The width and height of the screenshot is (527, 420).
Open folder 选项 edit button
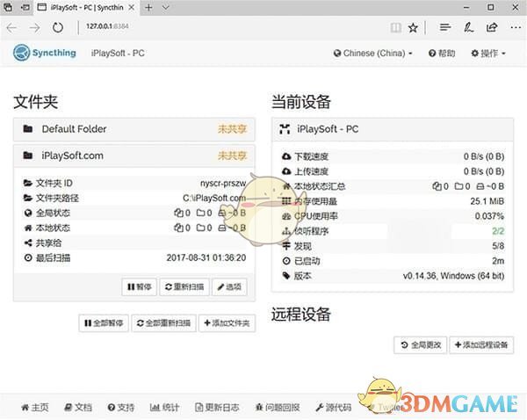229,286
